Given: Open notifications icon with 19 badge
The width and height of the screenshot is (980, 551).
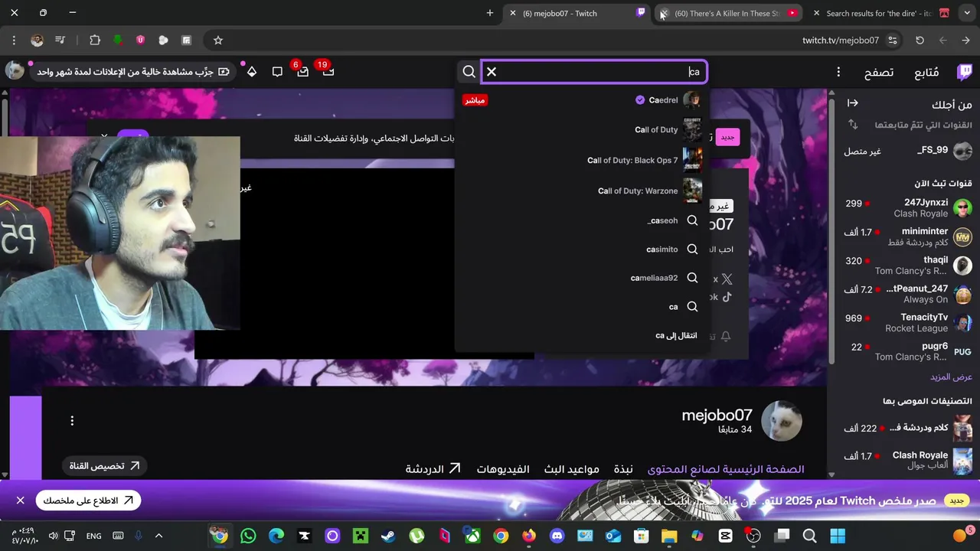Looking at the screenshot, I should [x=328, y=72].
